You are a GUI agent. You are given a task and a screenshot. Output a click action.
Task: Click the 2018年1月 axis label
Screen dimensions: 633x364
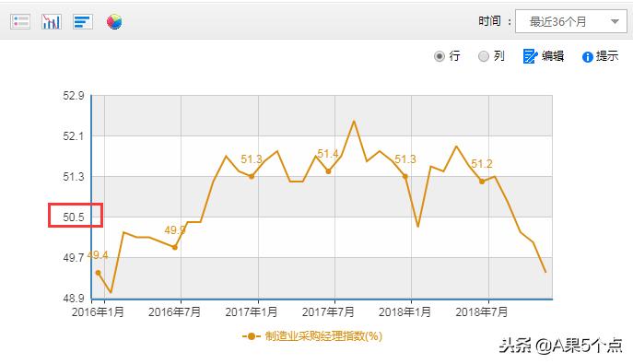tap(404, 312)
